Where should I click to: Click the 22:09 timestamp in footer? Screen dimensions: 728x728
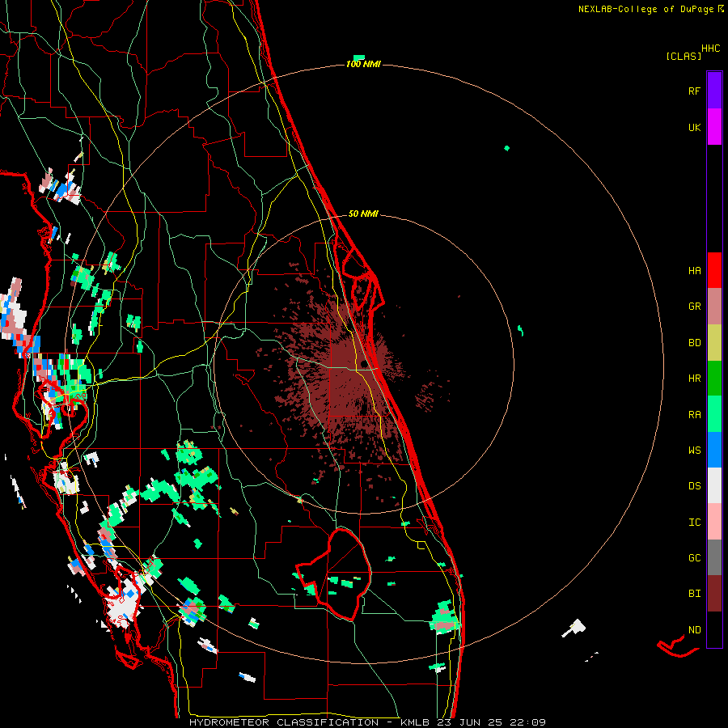(526, 722)
